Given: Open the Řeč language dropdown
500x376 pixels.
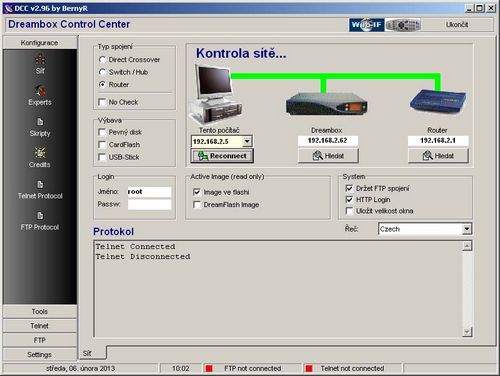Looking at the screenshot, I should 467,229.
